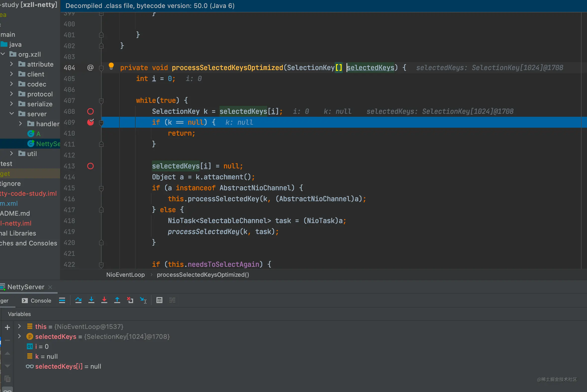Click the Drop Frame icon

[130, 300]
